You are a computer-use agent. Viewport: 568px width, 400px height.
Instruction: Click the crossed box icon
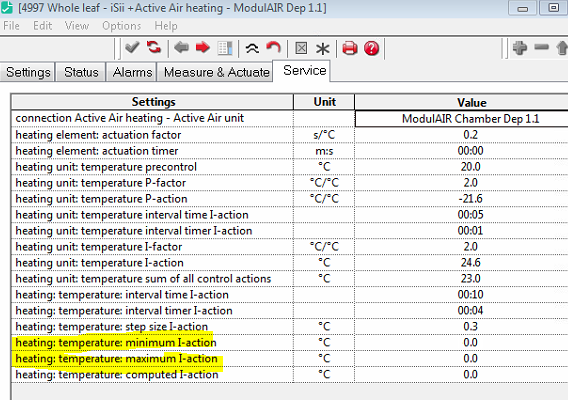[301, 48]
